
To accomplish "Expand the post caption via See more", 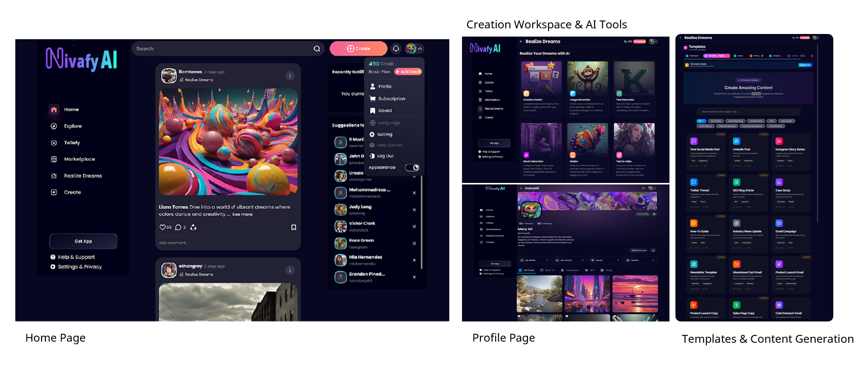I will pyautogui.click(x=242, y=214).
